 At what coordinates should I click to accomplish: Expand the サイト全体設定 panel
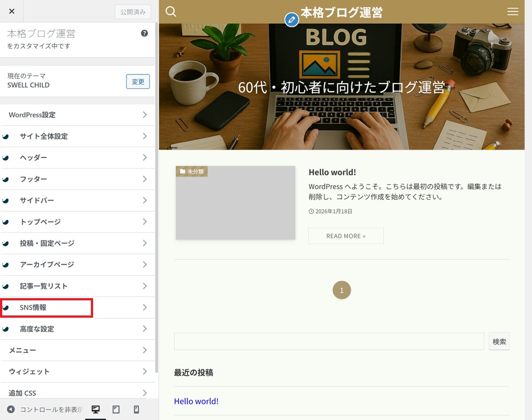tap(78, 136)
